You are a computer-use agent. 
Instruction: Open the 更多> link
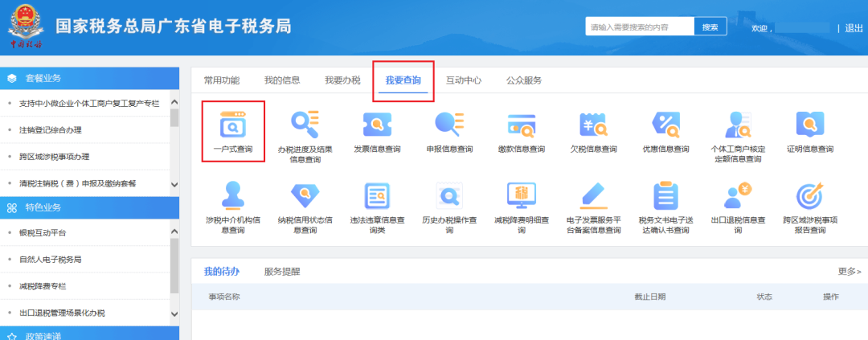(x=850, y=272)
